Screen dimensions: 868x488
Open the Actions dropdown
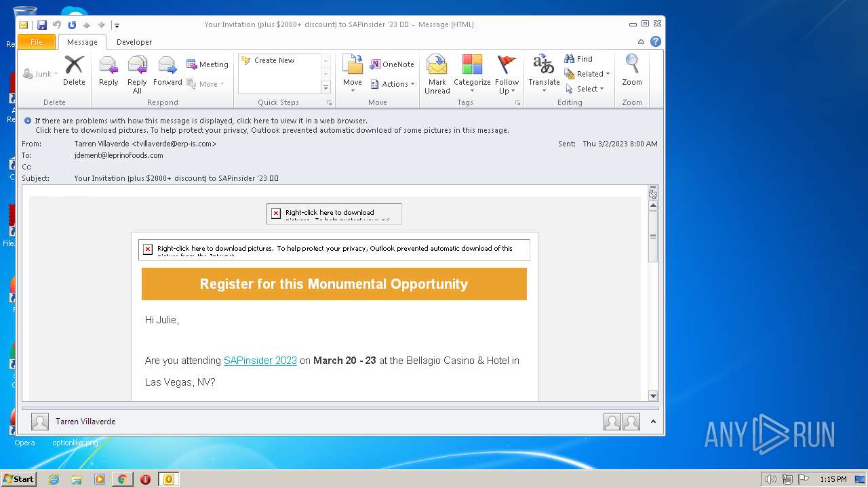[393, 84]
